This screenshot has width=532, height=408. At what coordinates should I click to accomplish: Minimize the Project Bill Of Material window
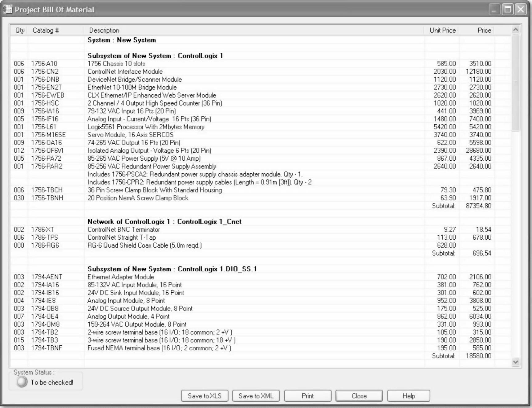tap(494, 10)
